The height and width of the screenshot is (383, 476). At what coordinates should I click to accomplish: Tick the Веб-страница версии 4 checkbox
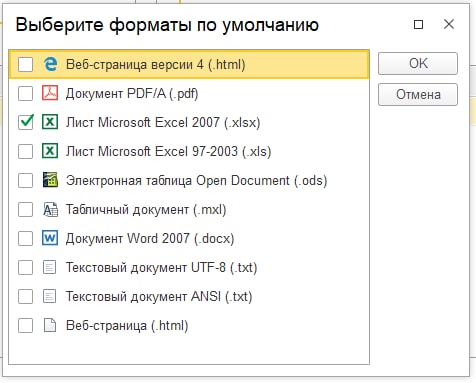pos(26,64)
